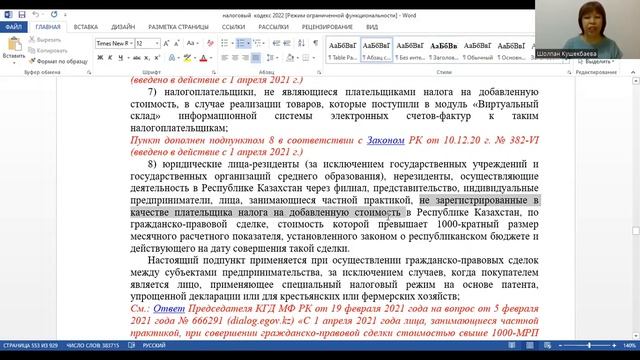Screen dimensions: 640x360
Task: Center the paragraph
Action: pos(235,58)
